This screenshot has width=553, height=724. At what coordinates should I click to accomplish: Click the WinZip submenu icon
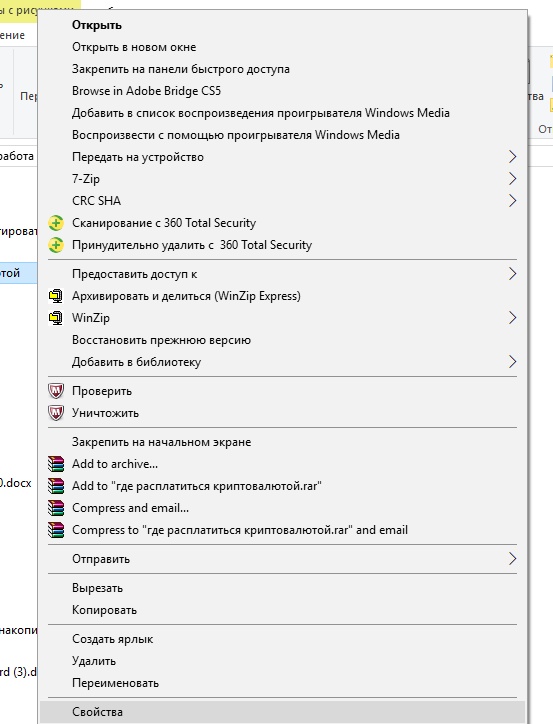pos(56,318)
